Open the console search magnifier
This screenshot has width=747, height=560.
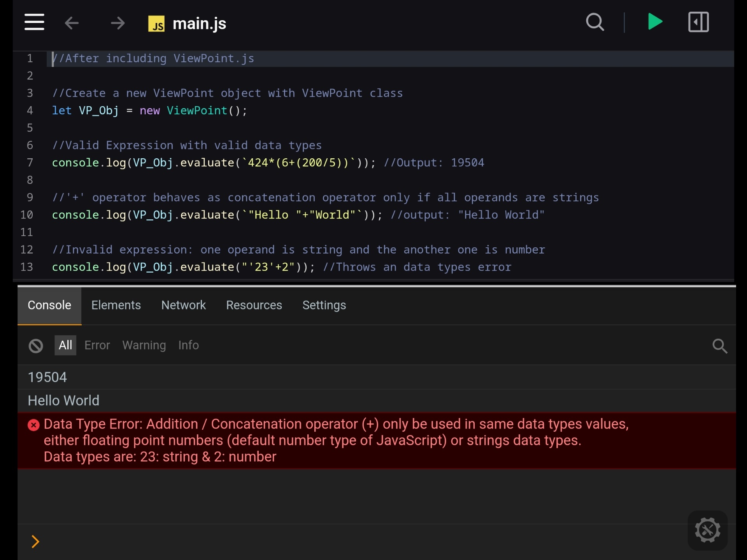point(719,346)
